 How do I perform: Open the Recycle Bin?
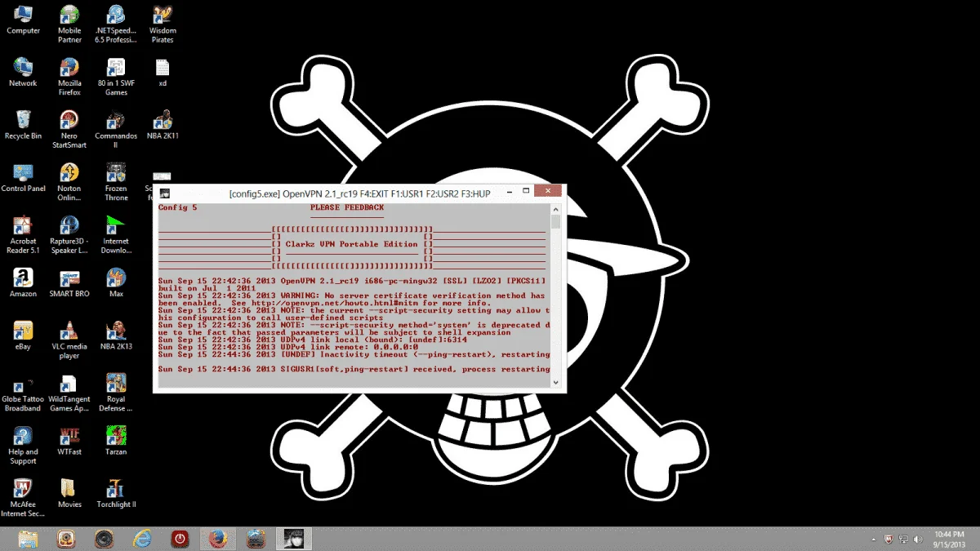[23, 125]
